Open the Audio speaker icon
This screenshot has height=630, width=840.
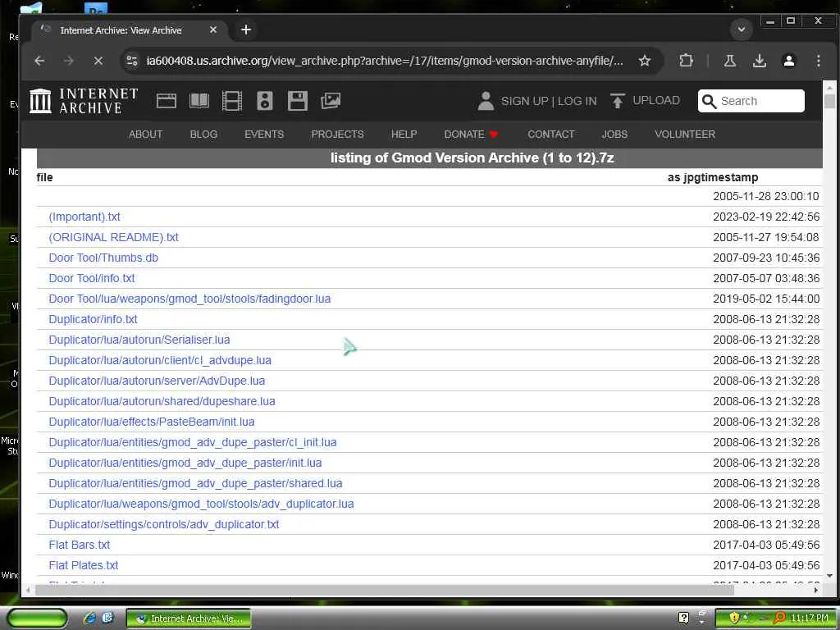[265, 101]
